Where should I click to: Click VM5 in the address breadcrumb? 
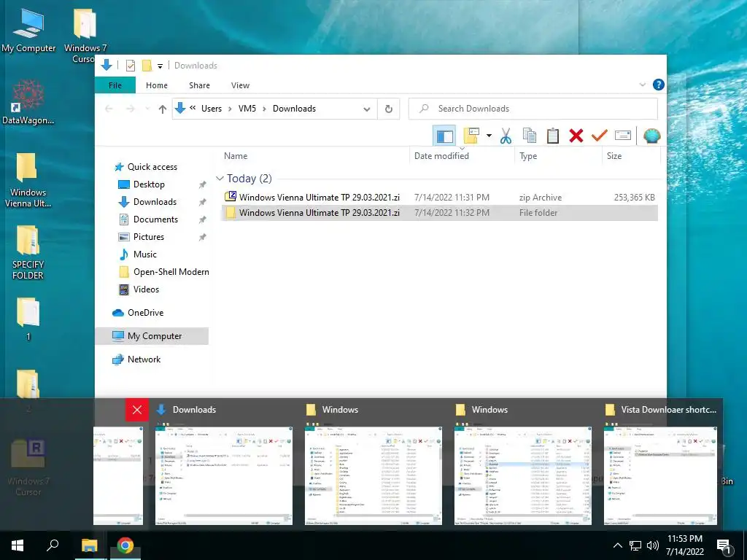(247, 109)
